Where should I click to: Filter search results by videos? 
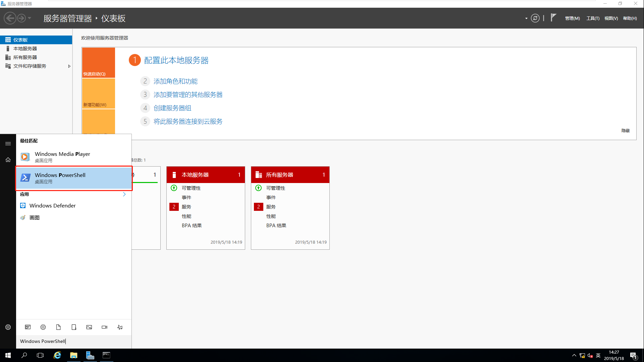tap(104, 327)
